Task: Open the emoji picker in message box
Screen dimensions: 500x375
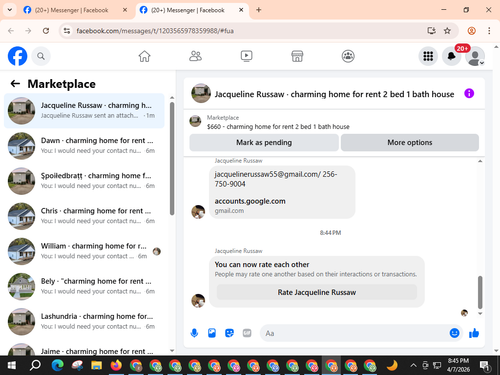Action: (x=454, y=333)
